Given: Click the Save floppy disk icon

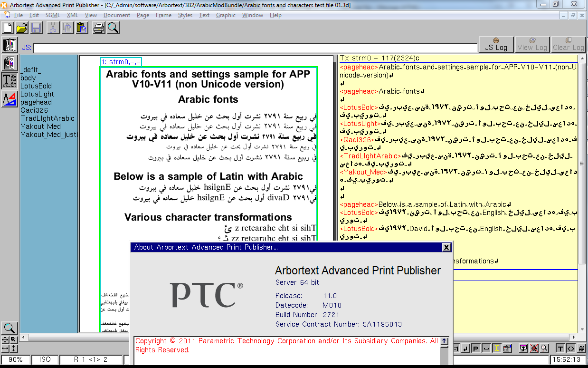Looking at the screenshot, I should [37, 28].
